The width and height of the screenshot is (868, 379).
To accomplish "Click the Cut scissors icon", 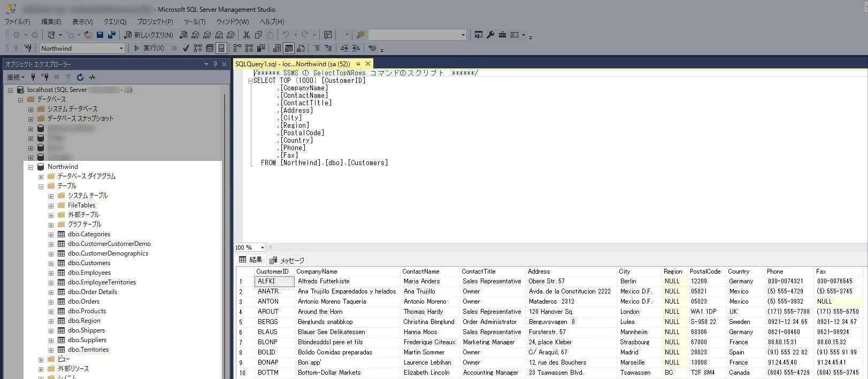I will (247, 35).
